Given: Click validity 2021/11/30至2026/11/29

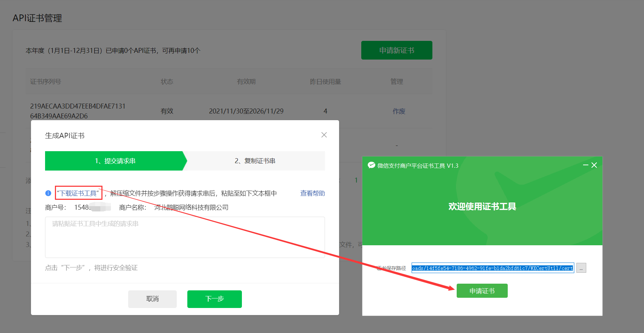Looking at the screenshot, I should click(x=246, y=111).
